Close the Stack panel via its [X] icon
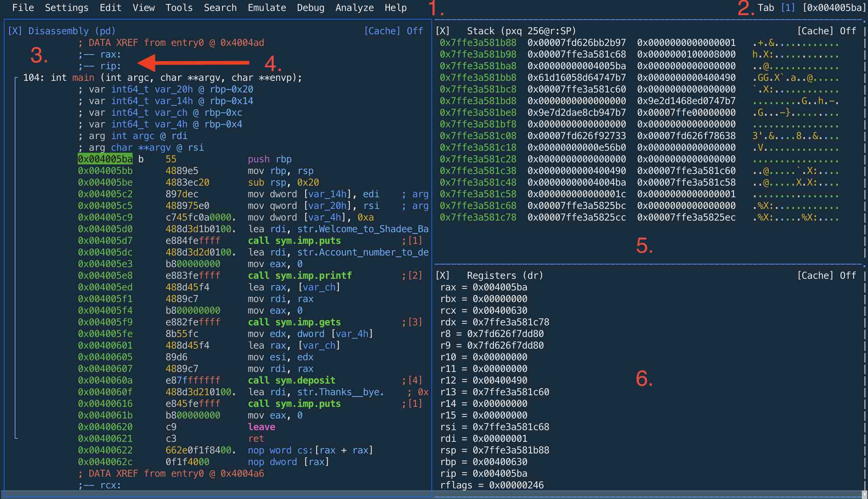Image resolution: width=868 pixels, height=499 pixels. tap(442, 30)
